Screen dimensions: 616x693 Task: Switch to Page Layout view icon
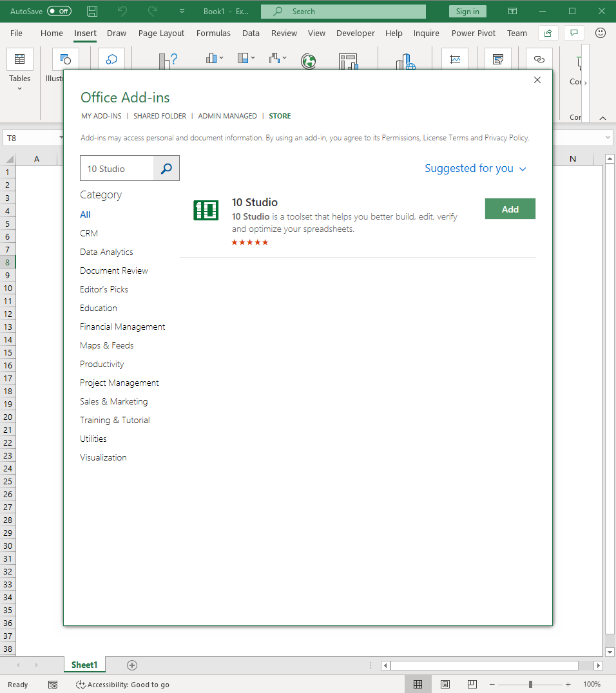(x=445, y=684)
